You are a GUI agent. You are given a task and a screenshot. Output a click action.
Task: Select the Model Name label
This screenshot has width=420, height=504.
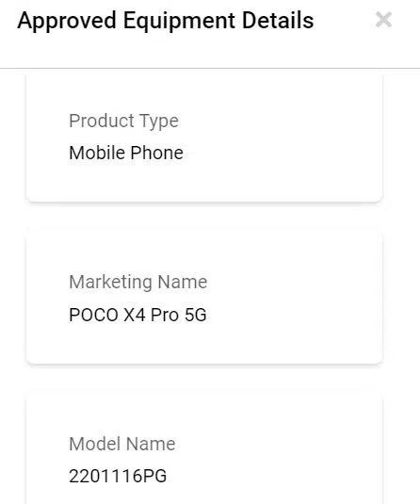(122, 444)
